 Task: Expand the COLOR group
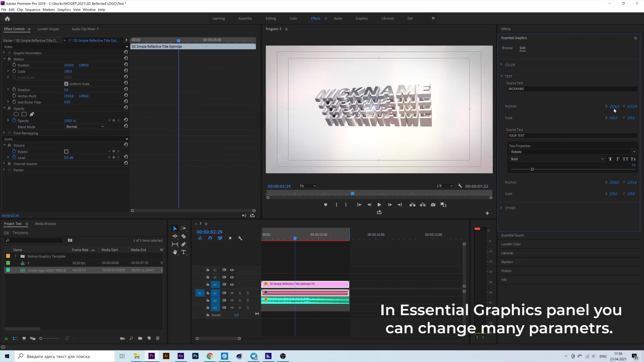click(x=501, y=65)
